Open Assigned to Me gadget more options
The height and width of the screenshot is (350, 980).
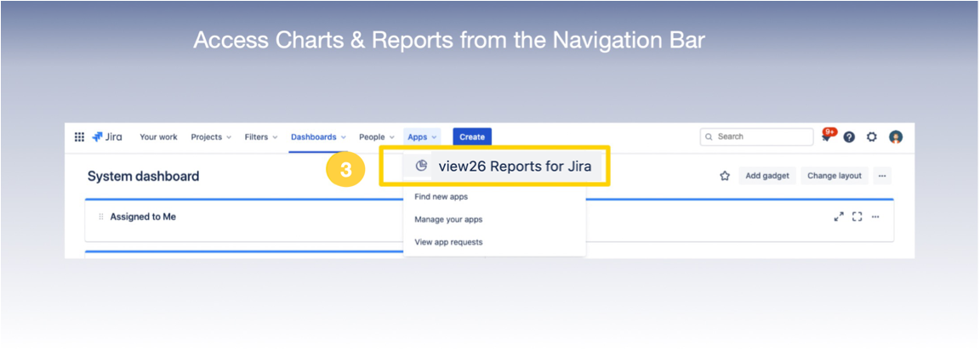(x=875, y=217)
